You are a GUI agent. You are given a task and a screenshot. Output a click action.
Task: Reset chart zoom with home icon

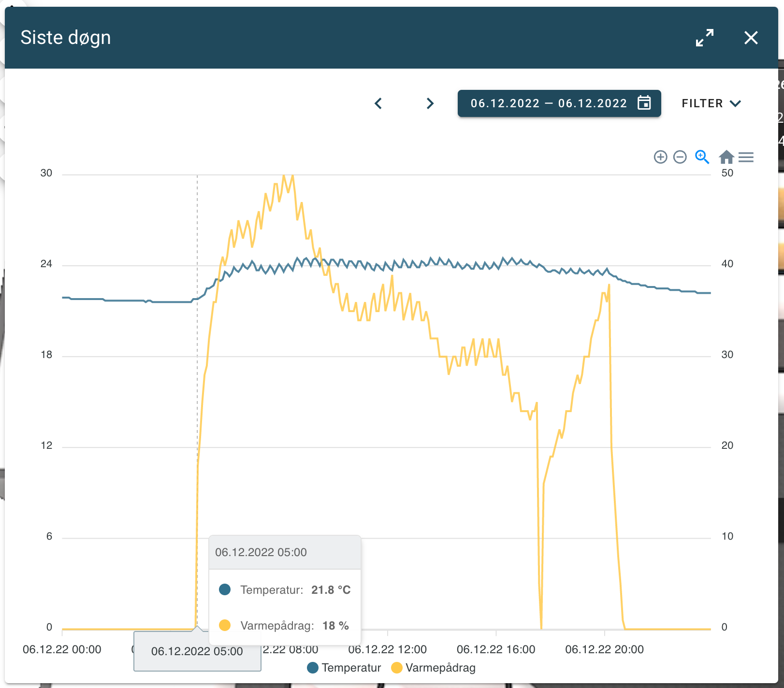point(726,157)
